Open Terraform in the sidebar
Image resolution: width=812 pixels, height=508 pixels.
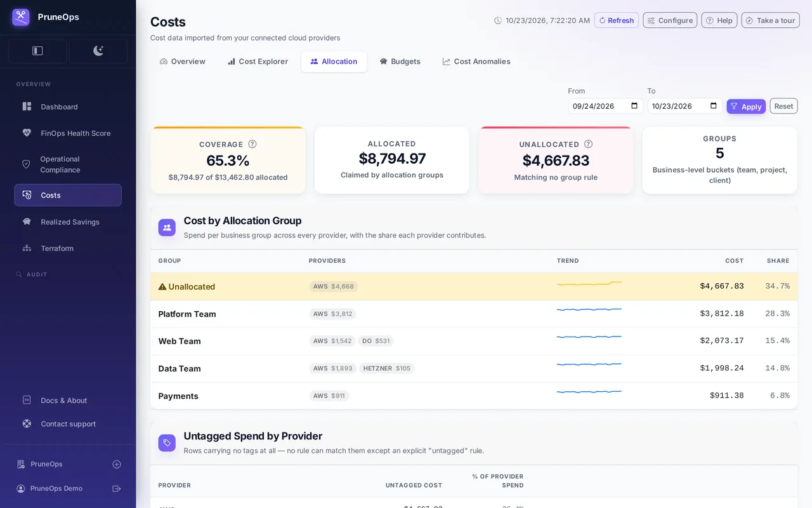click(68, 248)
